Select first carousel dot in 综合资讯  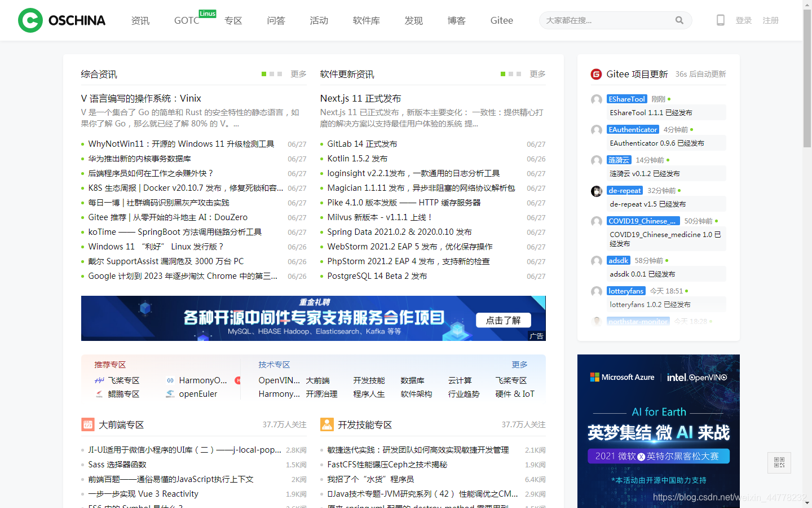(x=264, y=74)
